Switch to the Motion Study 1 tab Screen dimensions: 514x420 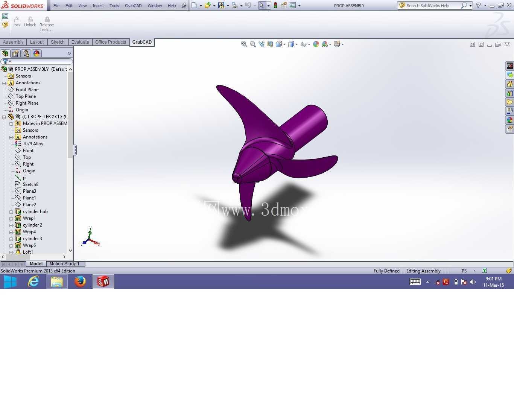pos(64,264)
